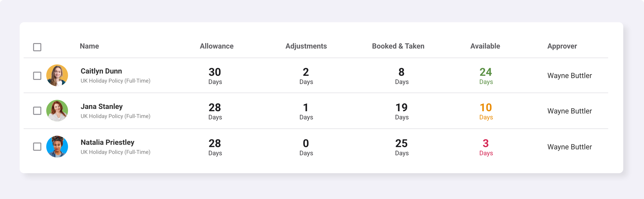
Task: Click the Adjustments column header
Action: 306,46
